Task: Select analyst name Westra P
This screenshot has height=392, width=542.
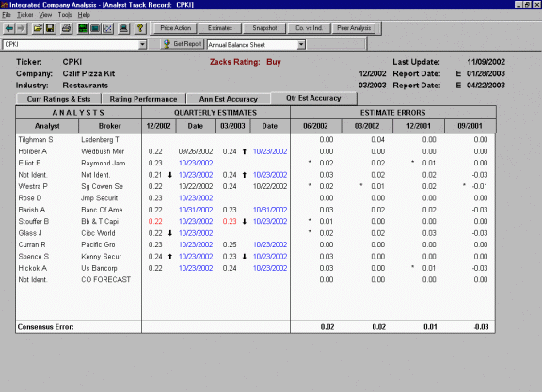Action: point(33,186)
